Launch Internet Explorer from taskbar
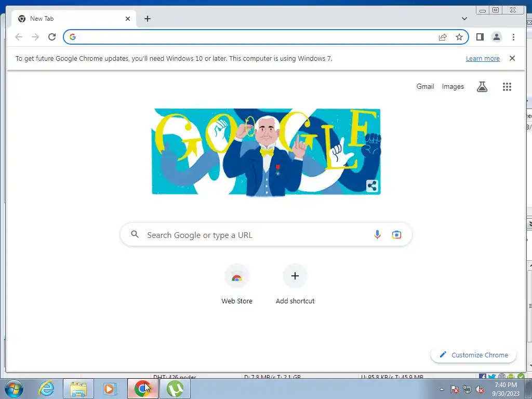Viewport: 532px width, 399px height. click(46, 389)
